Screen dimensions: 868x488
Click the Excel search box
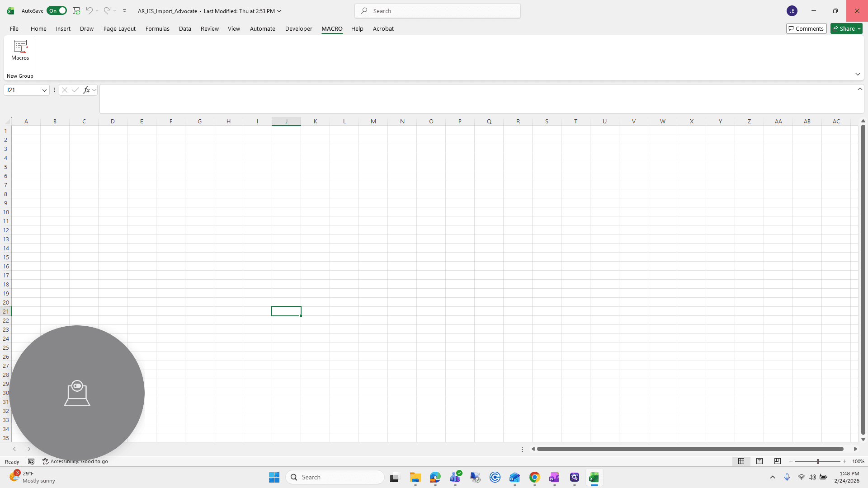(x=438, y=11)
